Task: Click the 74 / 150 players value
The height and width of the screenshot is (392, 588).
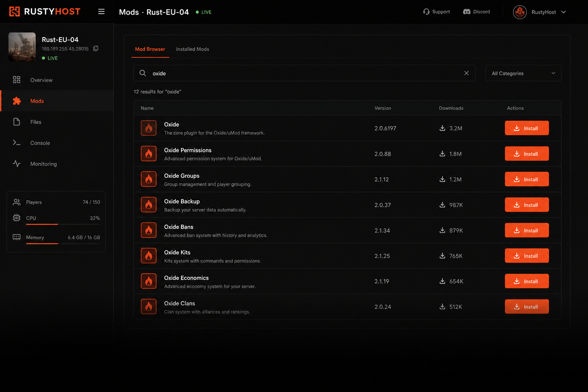Action: coord(91,202)
